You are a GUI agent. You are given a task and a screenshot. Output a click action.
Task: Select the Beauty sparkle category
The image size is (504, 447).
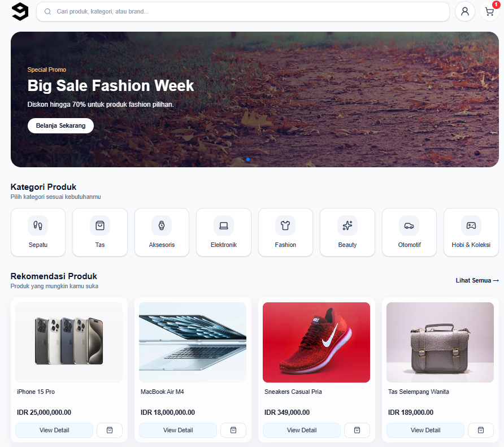[x=347, y=232]
